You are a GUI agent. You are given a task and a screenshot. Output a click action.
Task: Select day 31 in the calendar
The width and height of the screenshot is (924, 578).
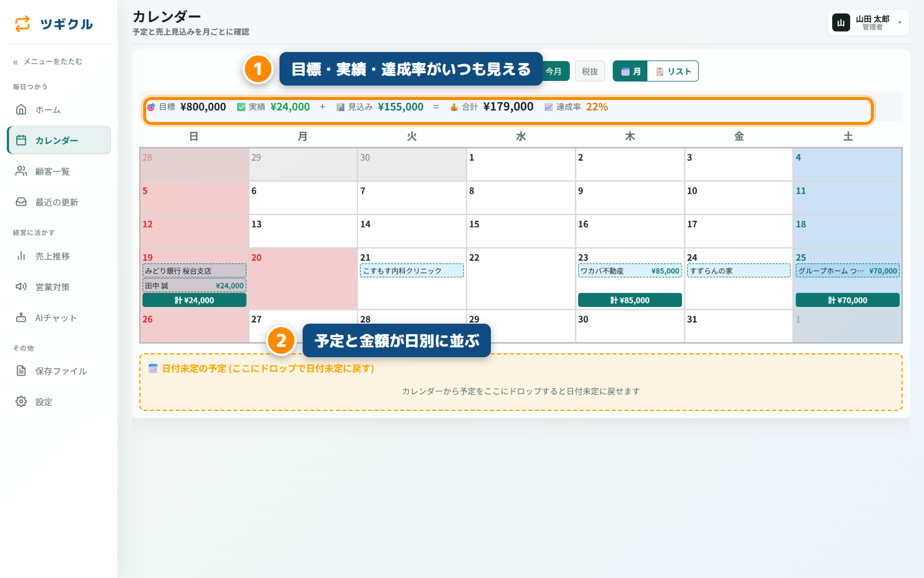pos(739,326)
